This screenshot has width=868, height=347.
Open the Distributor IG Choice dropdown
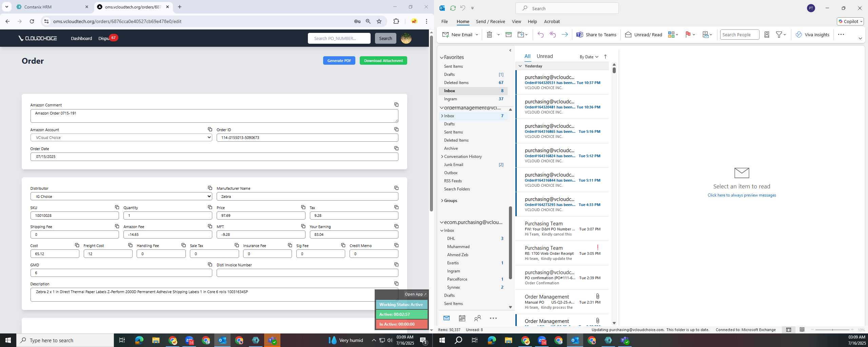tap(121, 196)
